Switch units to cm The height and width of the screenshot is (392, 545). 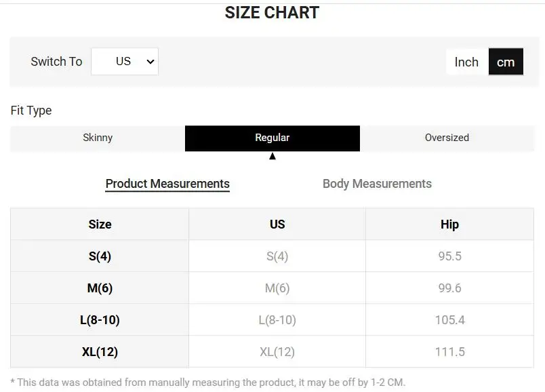click(x=506, y=62)
